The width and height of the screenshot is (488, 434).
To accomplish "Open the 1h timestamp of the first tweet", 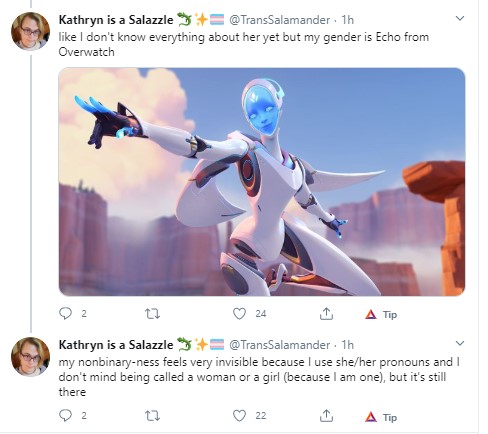I will tap(347, 20).
